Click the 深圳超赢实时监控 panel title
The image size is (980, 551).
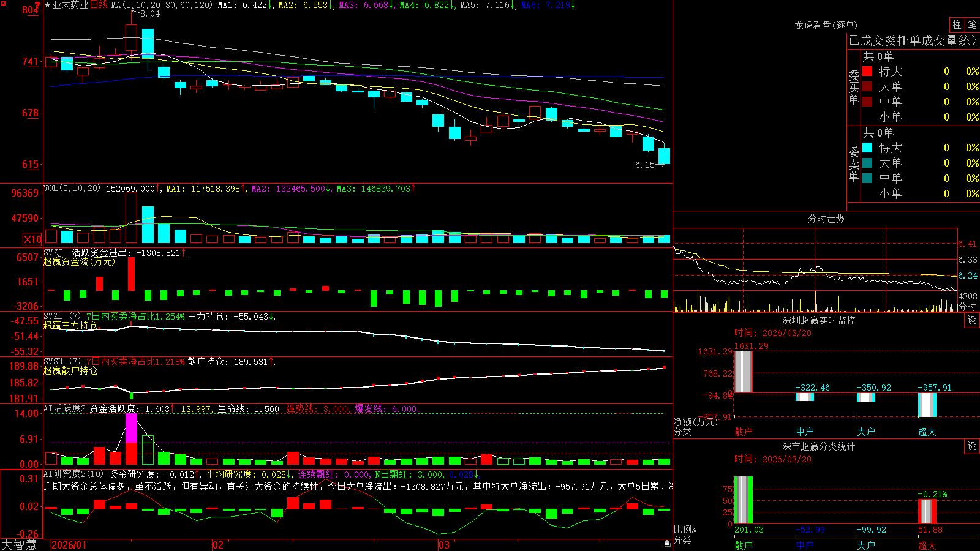click(819, 320)
